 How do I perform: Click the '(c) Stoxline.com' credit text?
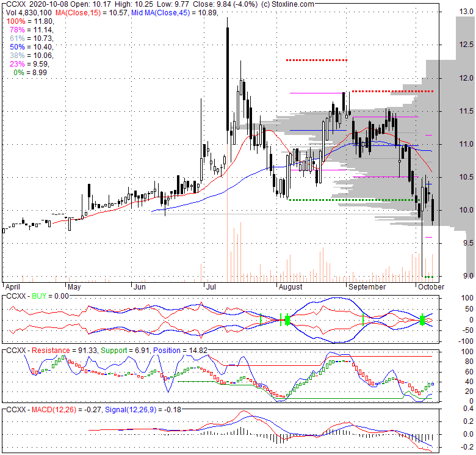287,4
